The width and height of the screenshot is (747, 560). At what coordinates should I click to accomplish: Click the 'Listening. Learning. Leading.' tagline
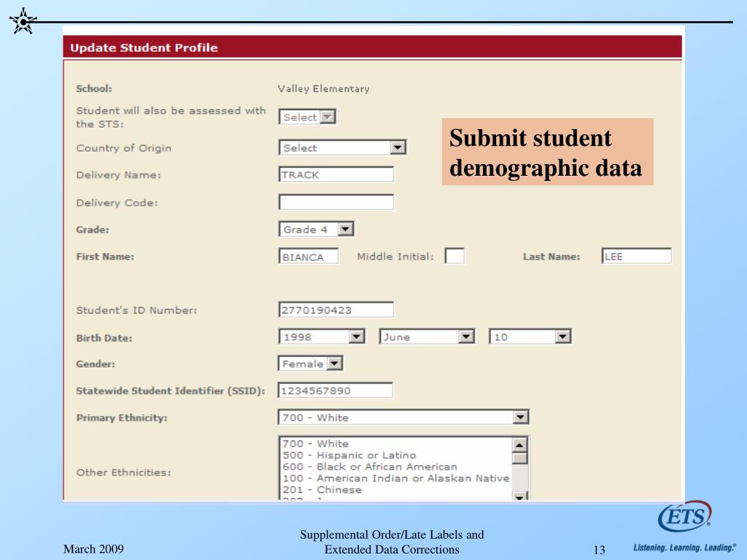[684, 548]
